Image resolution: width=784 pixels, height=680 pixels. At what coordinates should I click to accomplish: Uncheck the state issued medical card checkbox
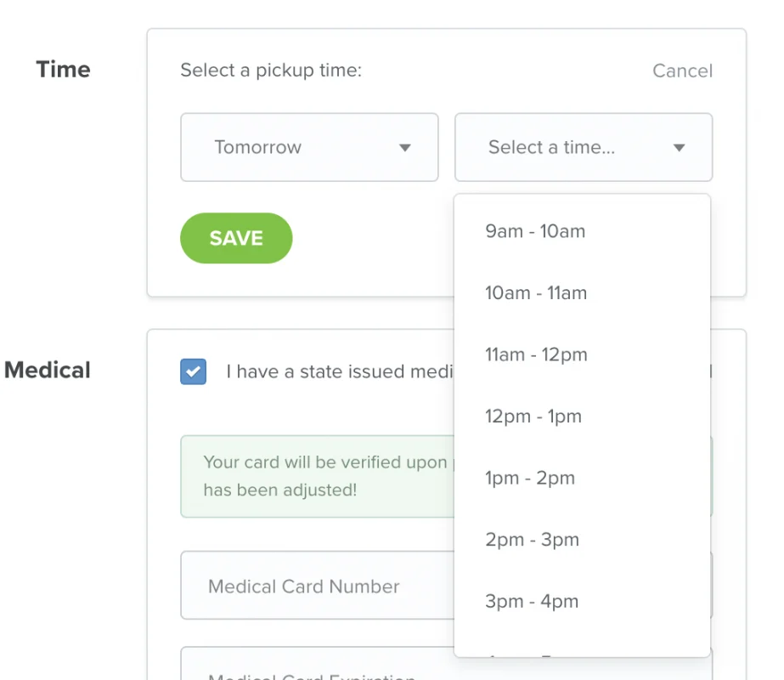194,371
